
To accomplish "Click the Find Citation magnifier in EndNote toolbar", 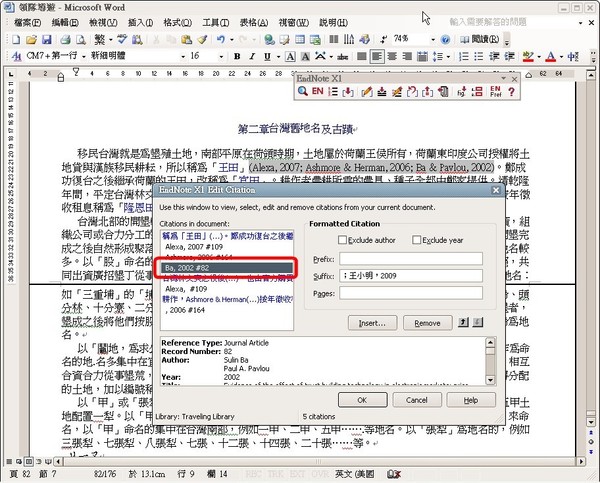I will click(x=303, y=91).
